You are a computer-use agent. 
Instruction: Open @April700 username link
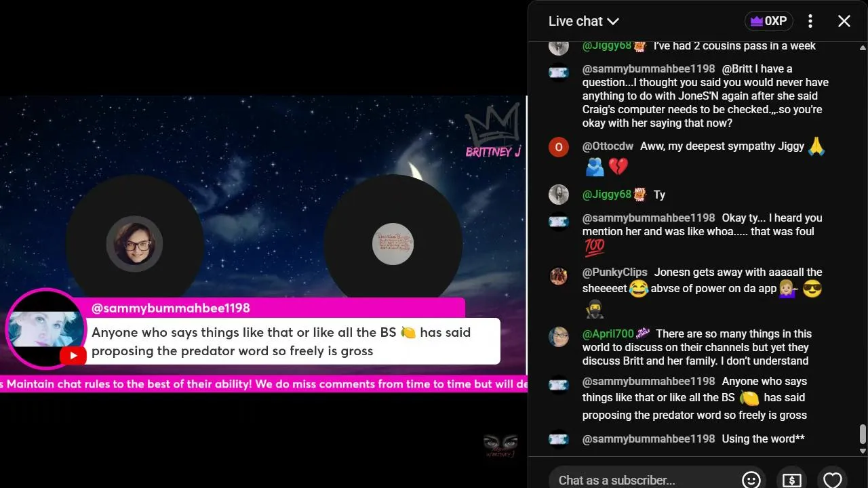(x=608, y=333)
